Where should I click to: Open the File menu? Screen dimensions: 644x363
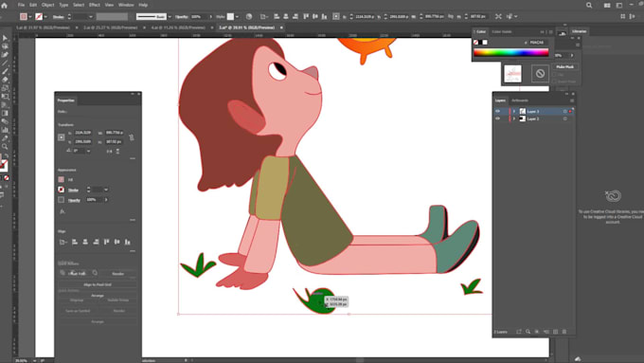point(21,5)
